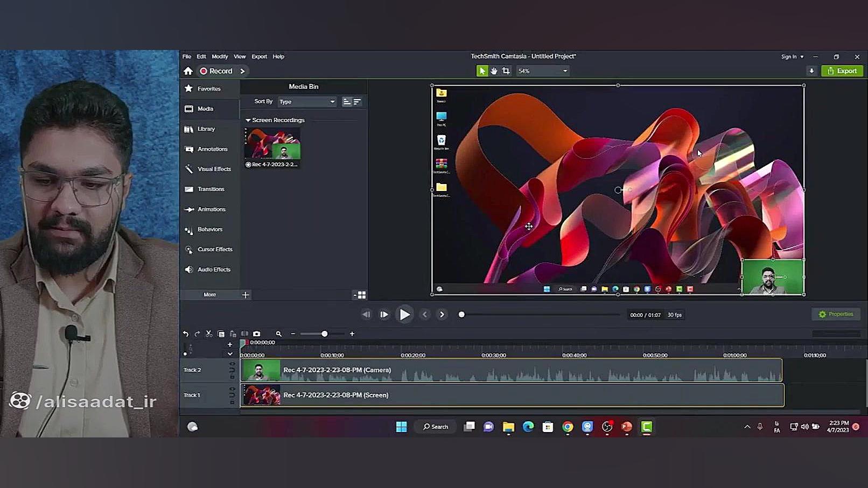868x488 pixels.
Task: Select the Crop tool in canvas toolbar
Action: (506, 71)
